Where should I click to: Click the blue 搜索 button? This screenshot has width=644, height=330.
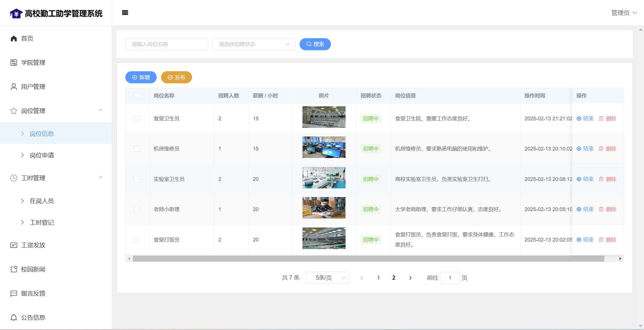pos(315,44)
